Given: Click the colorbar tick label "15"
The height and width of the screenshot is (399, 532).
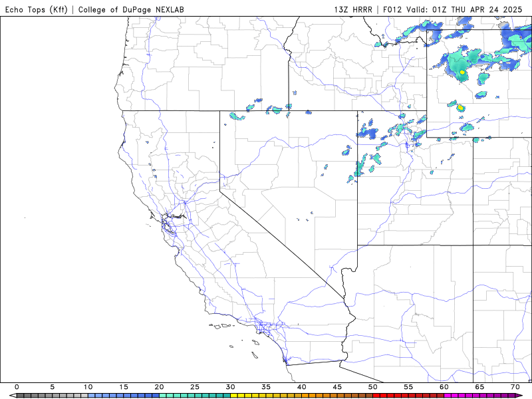Looking at the screenshot, I should (x=124, y=387).
